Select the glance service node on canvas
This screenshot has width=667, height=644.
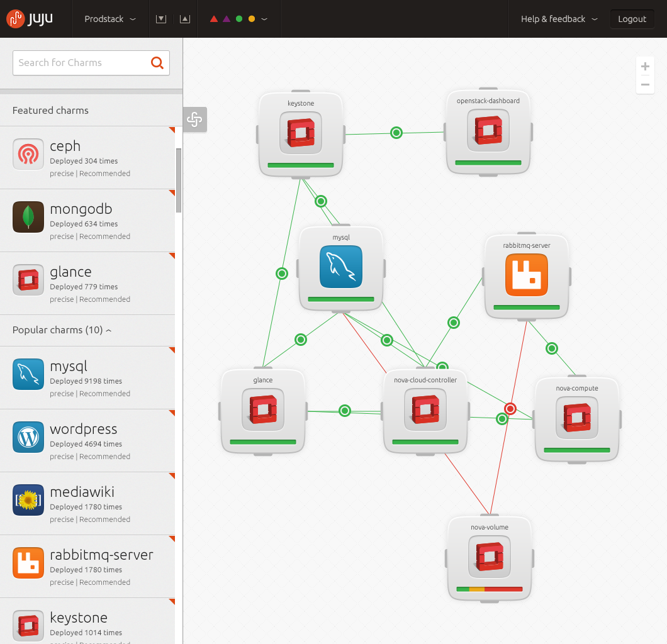click(x=263, y=411)
